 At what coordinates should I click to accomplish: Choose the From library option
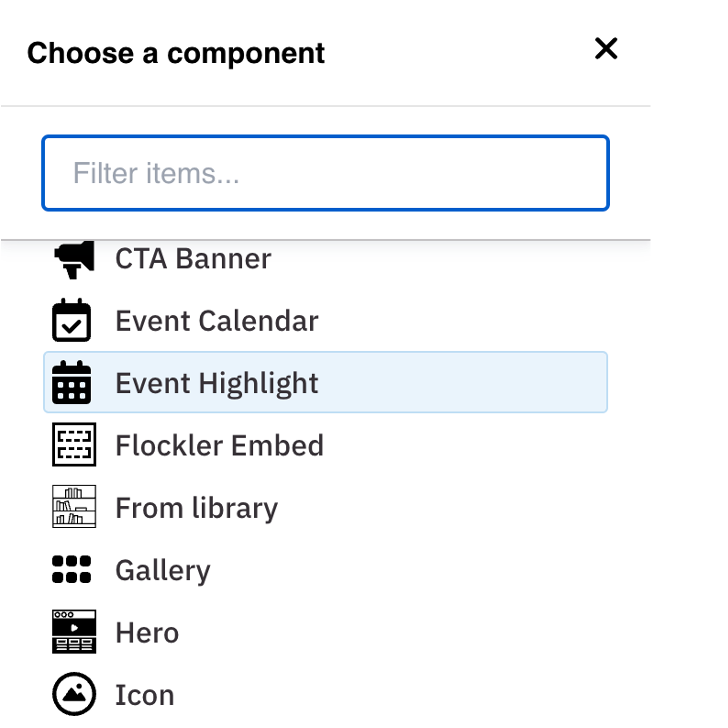(197, 508)
